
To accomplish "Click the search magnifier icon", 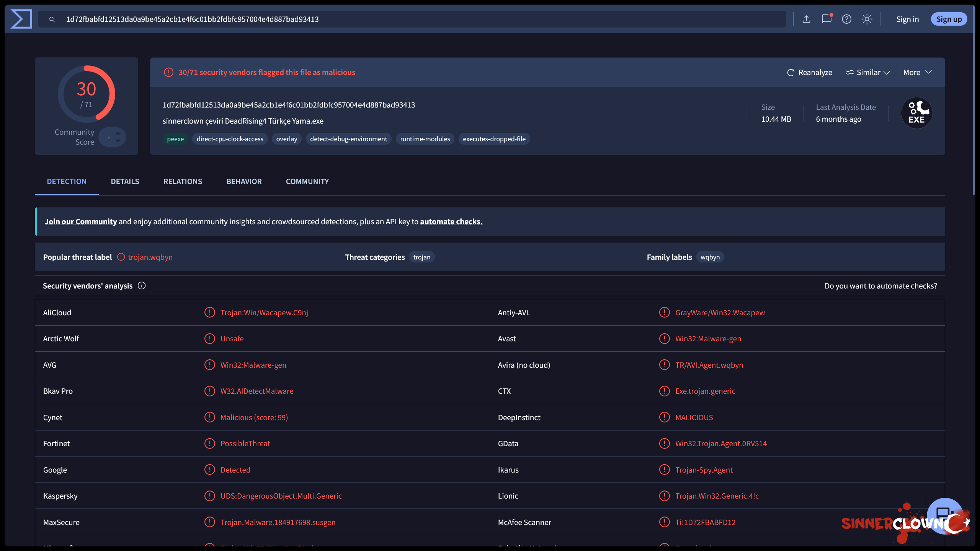I will click(x=52, y=20).
